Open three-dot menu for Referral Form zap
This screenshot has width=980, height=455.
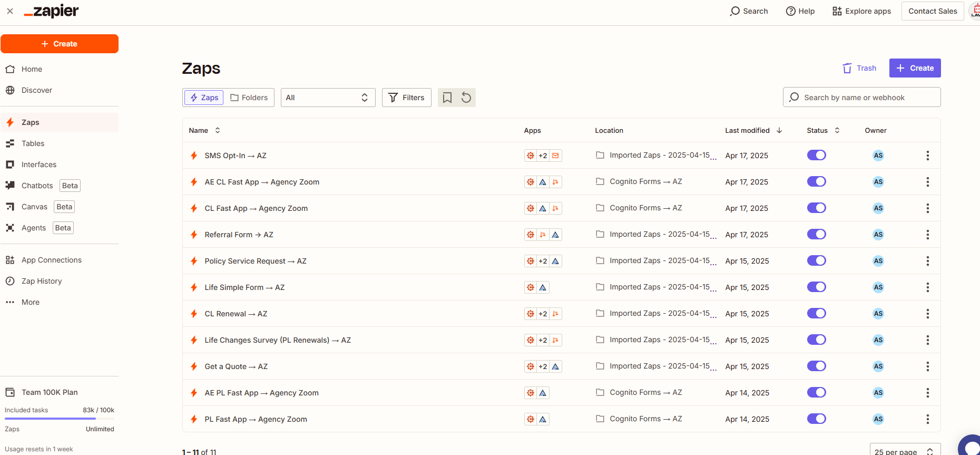point(927,235)
